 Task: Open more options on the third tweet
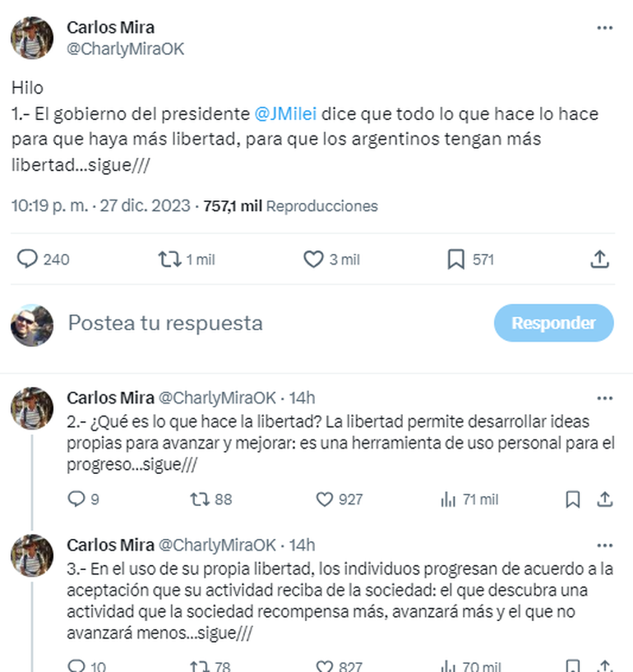605,545
